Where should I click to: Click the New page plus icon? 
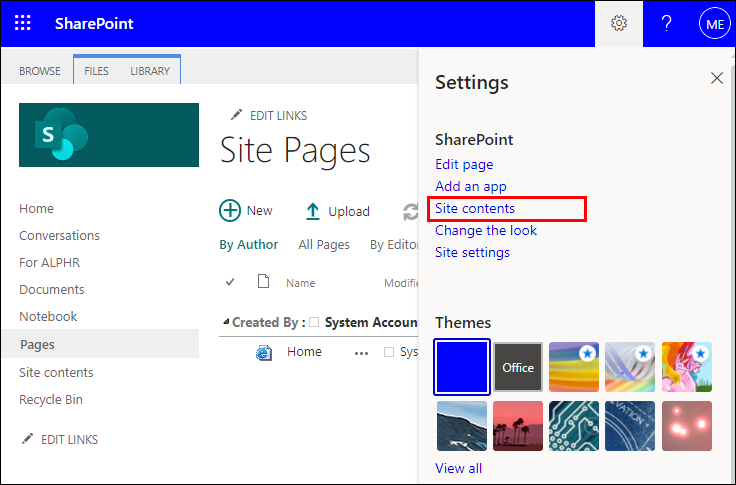(230, 211)
